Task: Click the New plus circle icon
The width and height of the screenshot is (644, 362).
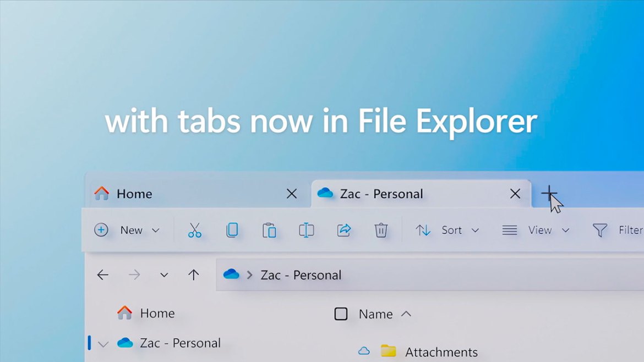Action: coord(101,230)
